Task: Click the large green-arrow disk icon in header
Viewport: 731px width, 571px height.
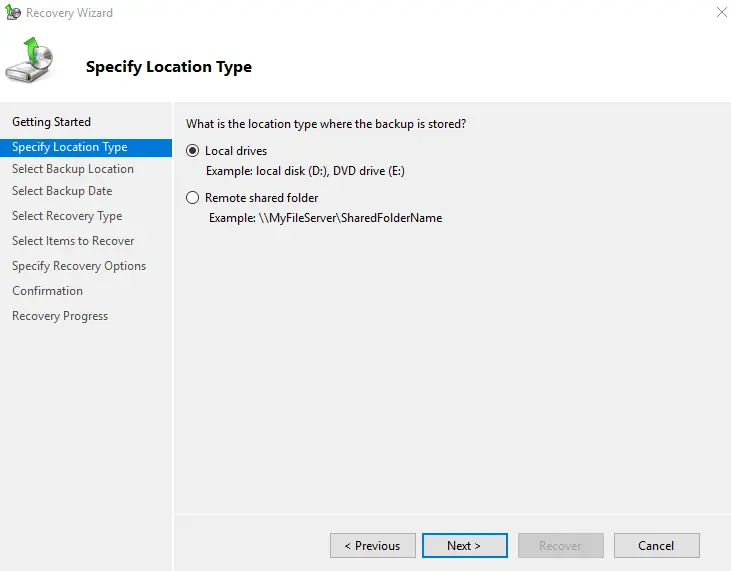Action: click(x=30, y=61)
